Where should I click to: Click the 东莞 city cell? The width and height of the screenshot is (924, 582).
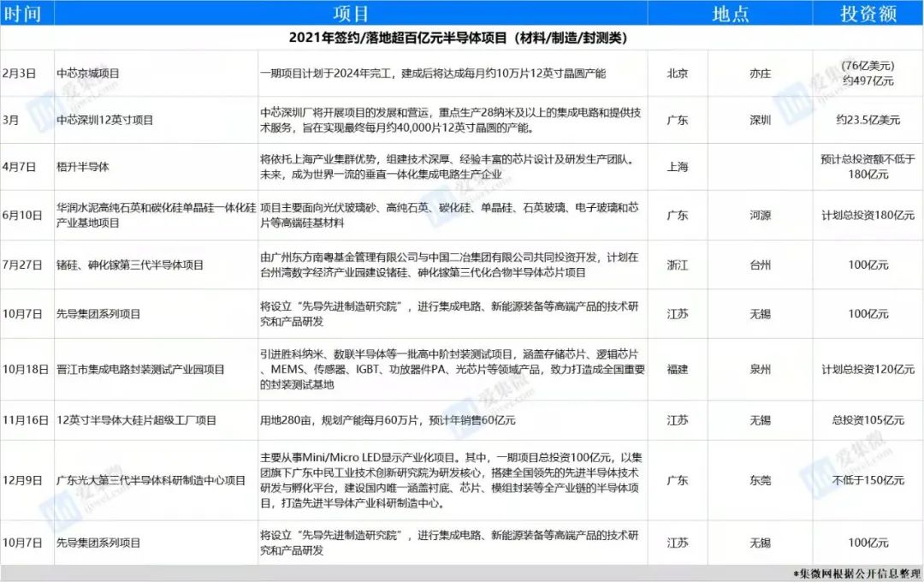tap(761, 480)
